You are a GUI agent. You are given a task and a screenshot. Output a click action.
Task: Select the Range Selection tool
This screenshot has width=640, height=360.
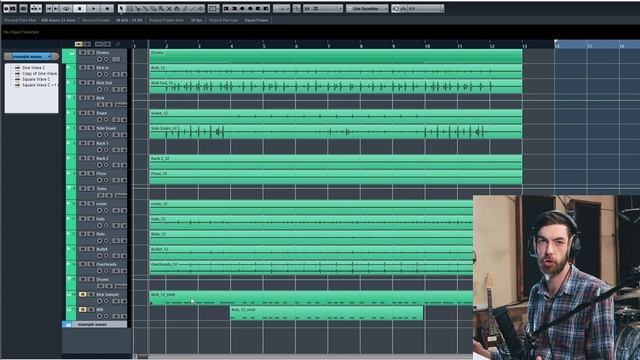click(130, 8)
